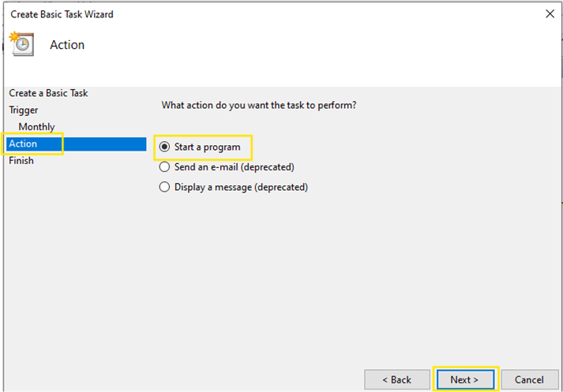Select the Start a program radio button
The image size is (563, 392).
pos(164,147)
